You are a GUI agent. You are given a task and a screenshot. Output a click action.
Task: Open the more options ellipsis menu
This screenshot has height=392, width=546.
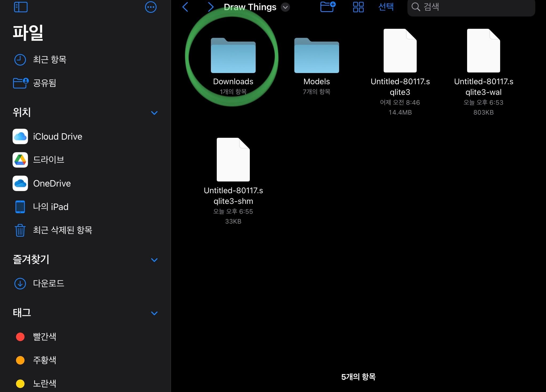pos(151,7)
